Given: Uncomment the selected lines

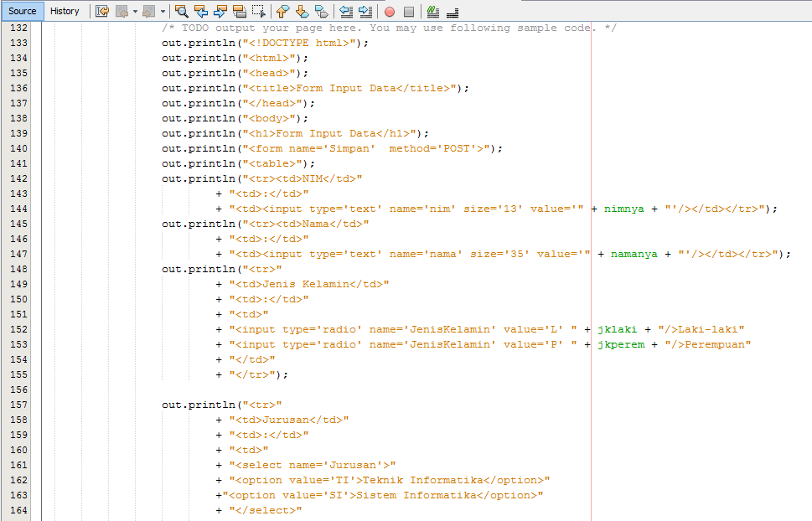Looking at the screenshot, I should [453, 12].
